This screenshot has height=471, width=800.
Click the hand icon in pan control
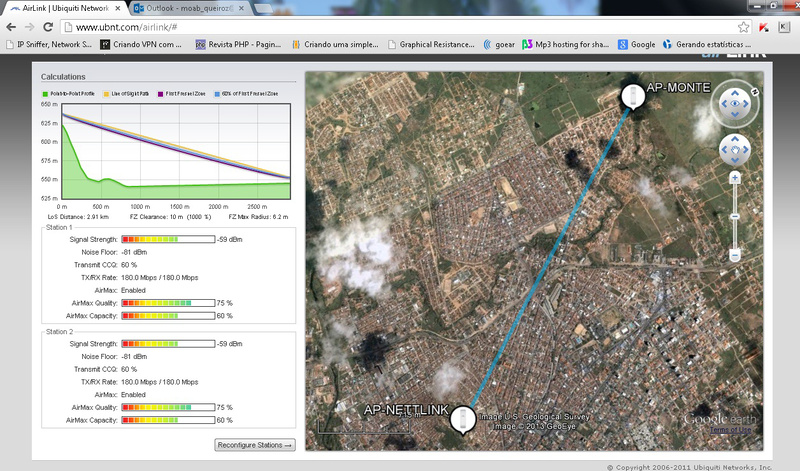coord(735,150)
